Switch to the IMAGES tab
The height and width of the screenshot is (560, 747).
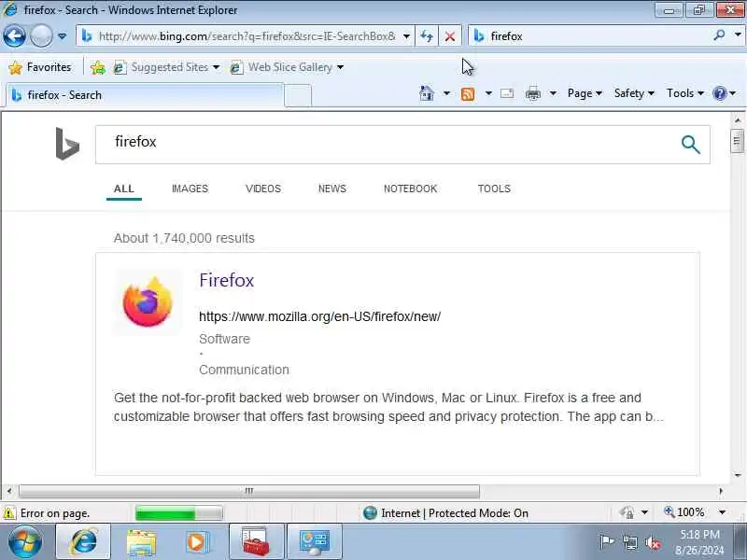tap(190, 189)
